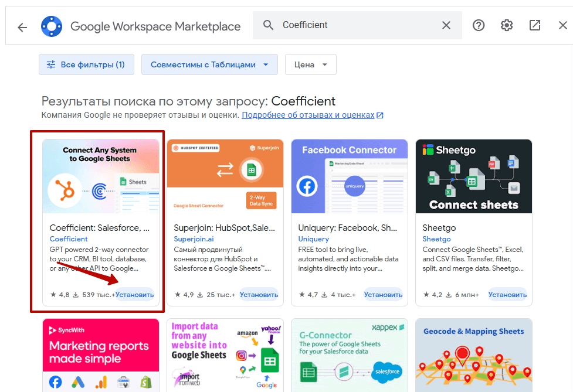Go back with the arrow icon

pyautogui.click(x=22, y=27)
